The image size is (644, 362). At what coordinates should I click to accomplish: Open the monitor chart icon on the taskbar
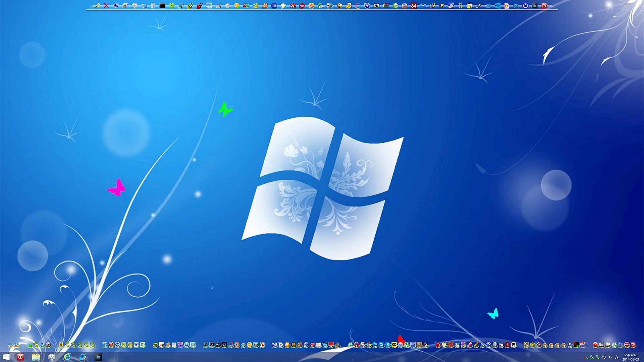[52, 357]
